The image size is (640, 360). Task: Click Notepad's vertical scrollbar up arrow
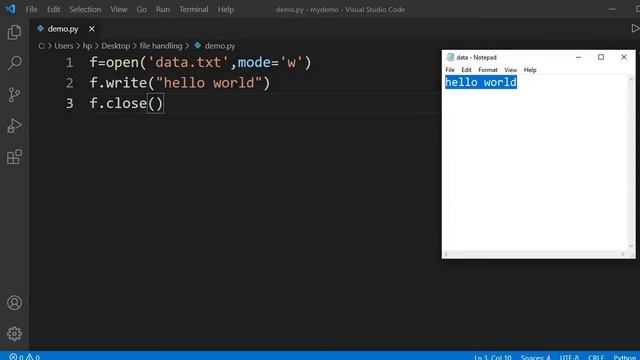click(631, 79)
